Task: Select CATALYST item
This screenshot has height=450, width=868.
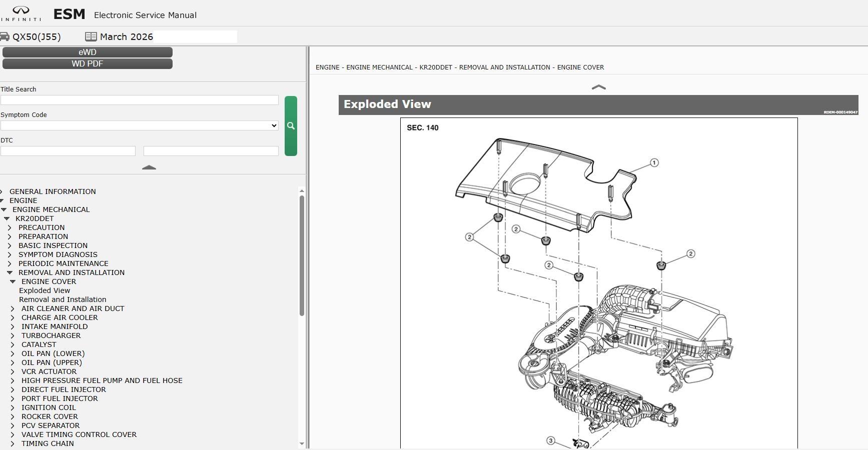Action: pyautogui.click(x=39, y=344)
